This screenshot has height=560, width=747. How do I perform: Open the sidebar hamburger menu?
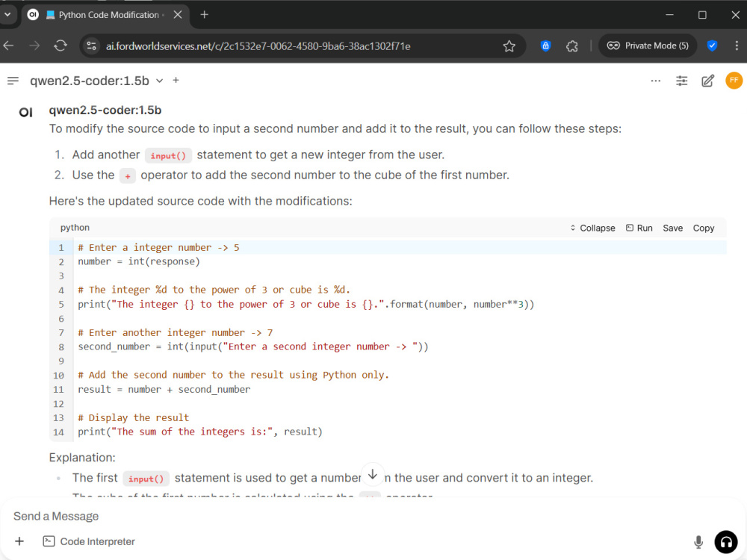click(13, 81)
